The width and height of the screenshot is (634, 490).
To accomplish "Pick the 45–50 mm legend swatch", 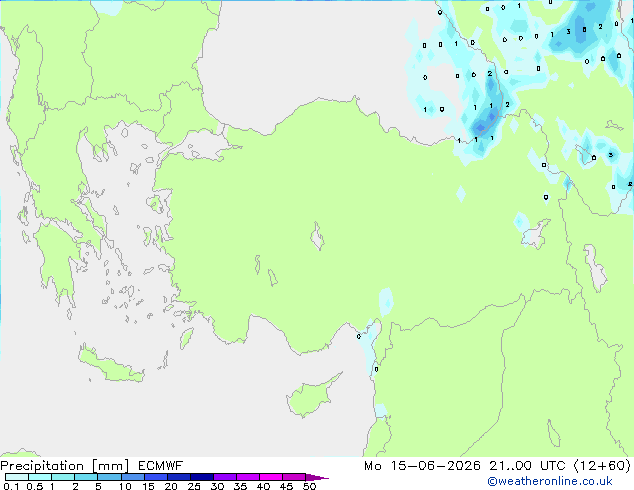I will (x=294, y=477).
